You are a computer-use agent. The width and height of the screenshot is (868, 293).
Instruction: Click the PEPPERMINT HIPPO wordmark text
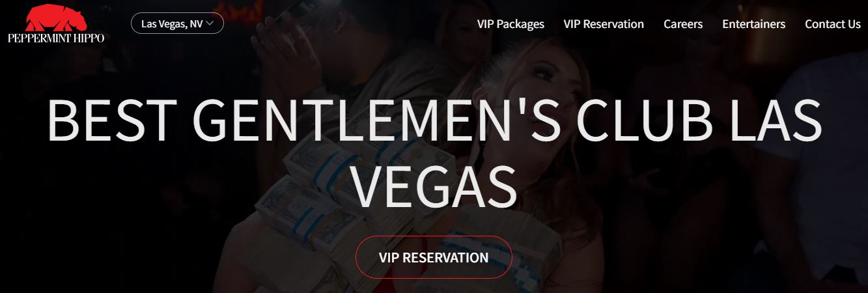tap(56, 38)
